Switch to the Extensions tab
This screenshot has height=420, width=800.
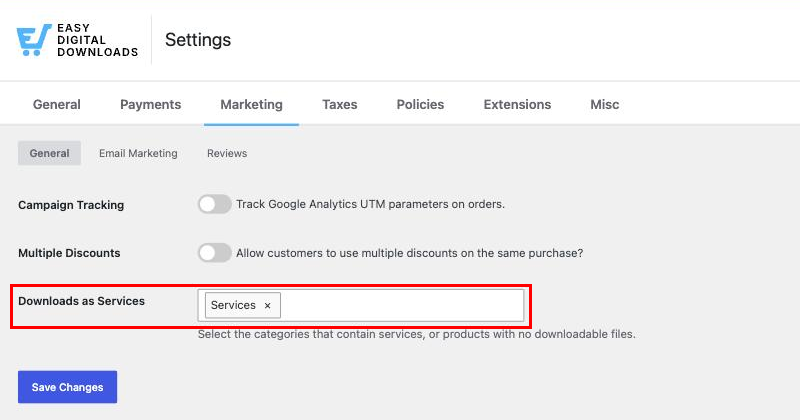coord(517,104)
